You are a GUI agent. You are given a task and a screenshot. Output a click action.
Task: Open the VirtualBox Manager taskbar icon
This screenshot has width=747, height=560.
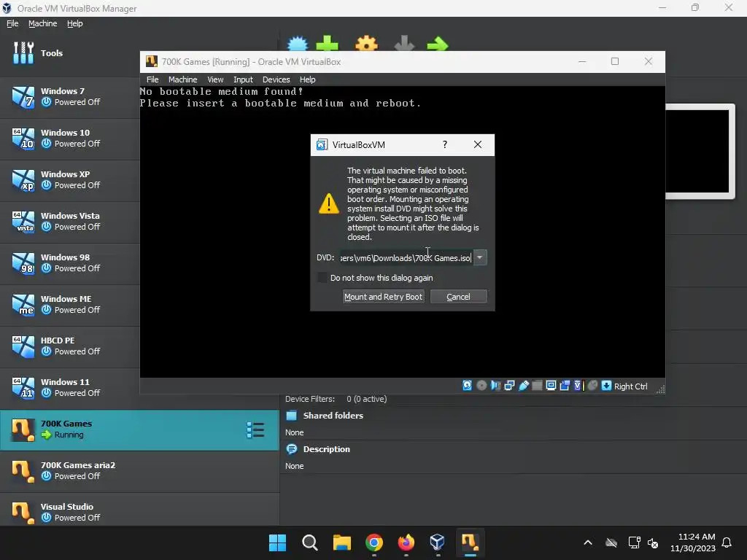point(437,542)
